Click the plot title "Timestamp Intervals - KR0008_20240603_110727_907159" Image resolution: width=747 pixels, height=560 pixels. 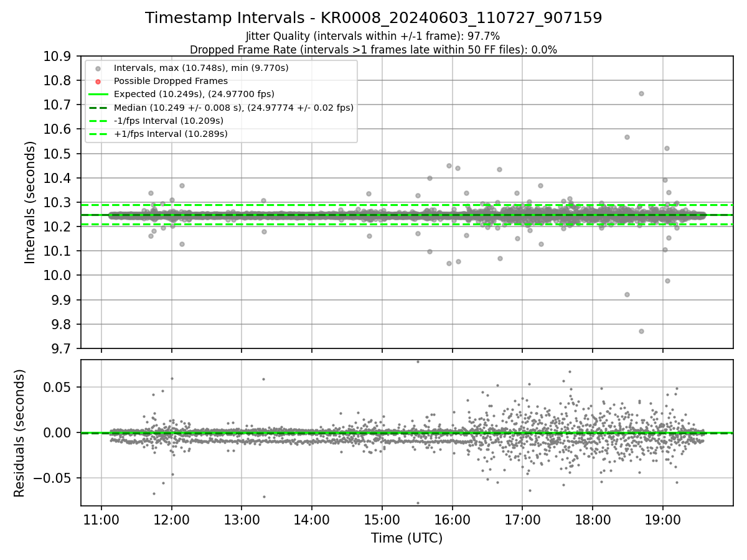coord(374,18)
